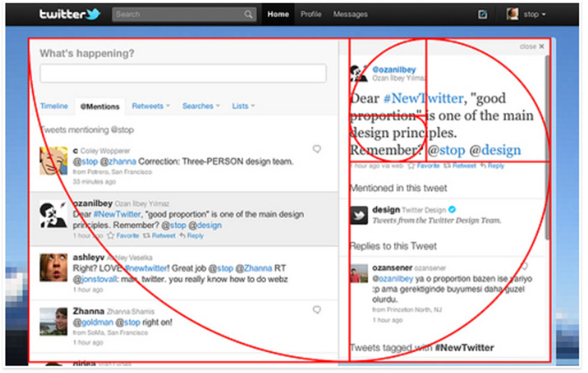
Task: Click the Twitter logo in the top bar
Action: pos(70,14)
